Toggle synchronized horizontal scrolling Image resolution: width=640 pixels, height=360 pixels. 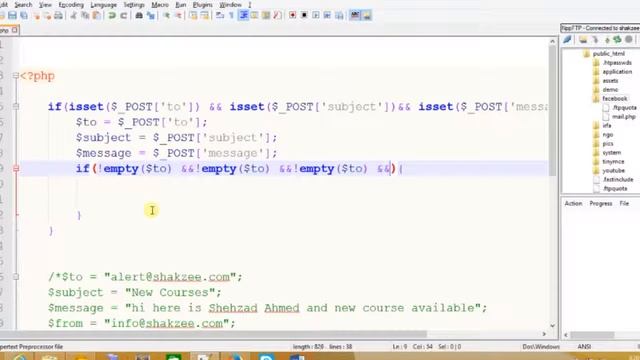point(204,16)
